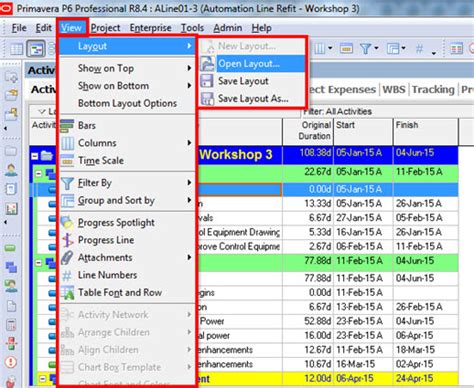This screenshot has height=388, width=474.
Task: Open the File menu
Action: 19,28
